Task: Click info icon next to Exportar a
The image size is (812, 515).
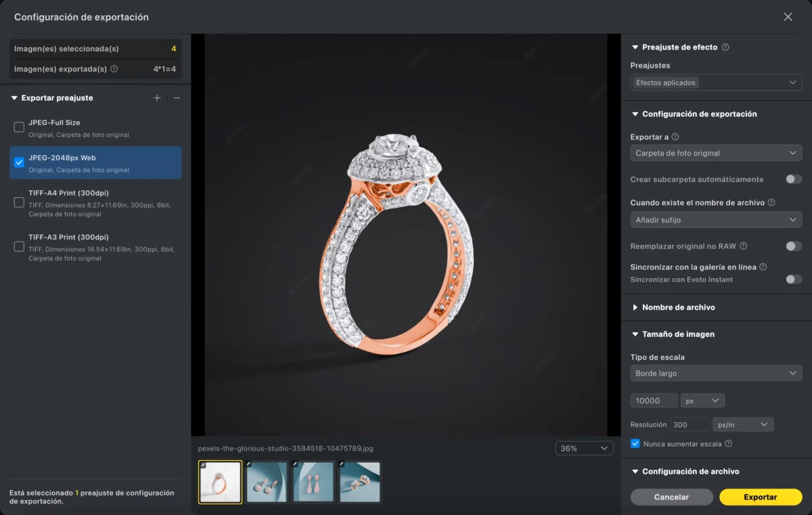Action: click(x=675, y=137)
